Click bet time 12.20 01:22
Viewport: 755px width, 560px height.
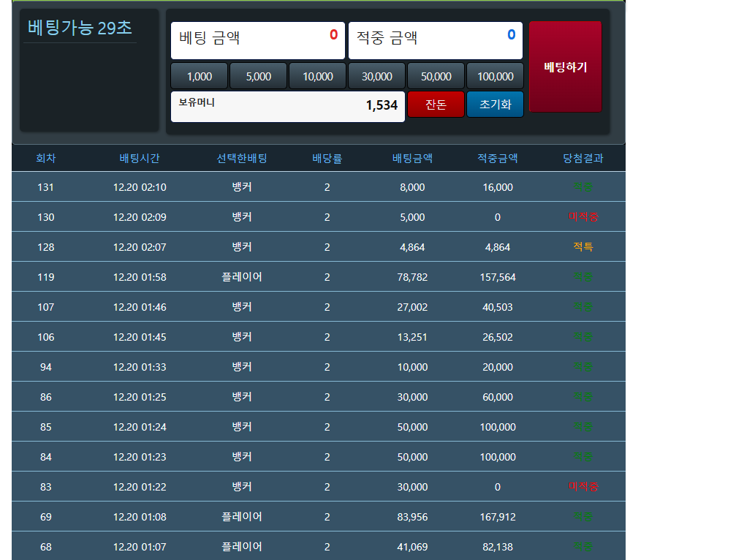pyautogui.click(x=140, y=486)
